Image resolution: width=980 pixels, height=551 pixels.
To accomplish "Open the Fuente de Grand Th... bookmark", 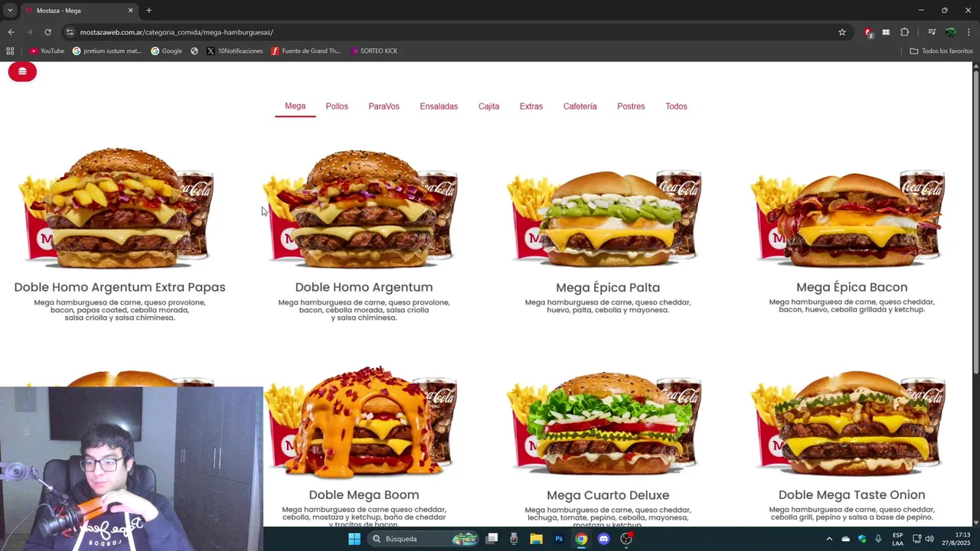I will 305,51.
